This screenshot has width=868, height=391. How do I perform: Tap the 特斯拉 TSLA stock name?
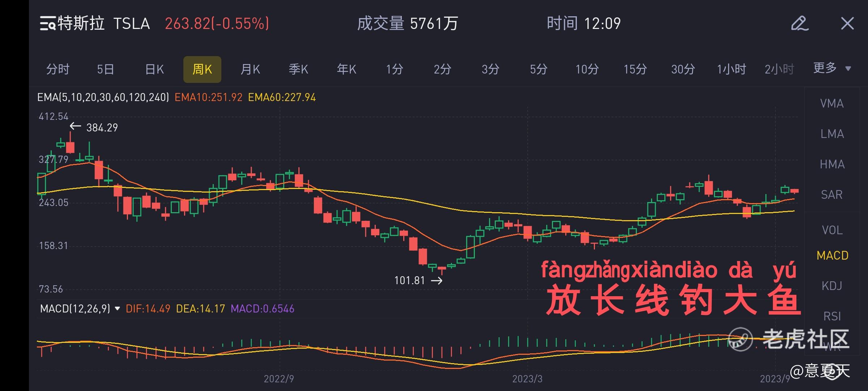(104, 24)
